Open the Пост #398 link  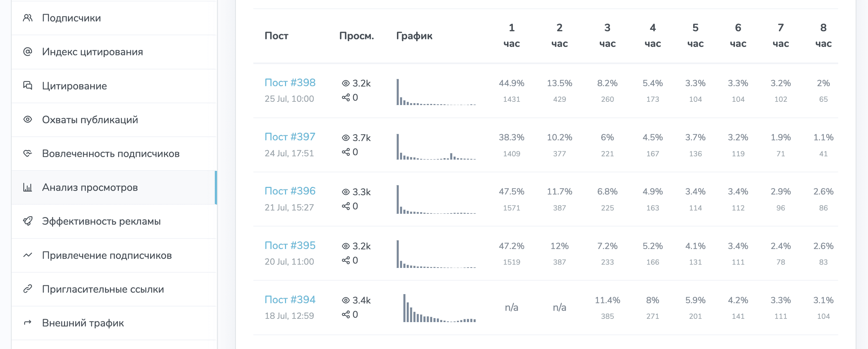click(290, 83)
